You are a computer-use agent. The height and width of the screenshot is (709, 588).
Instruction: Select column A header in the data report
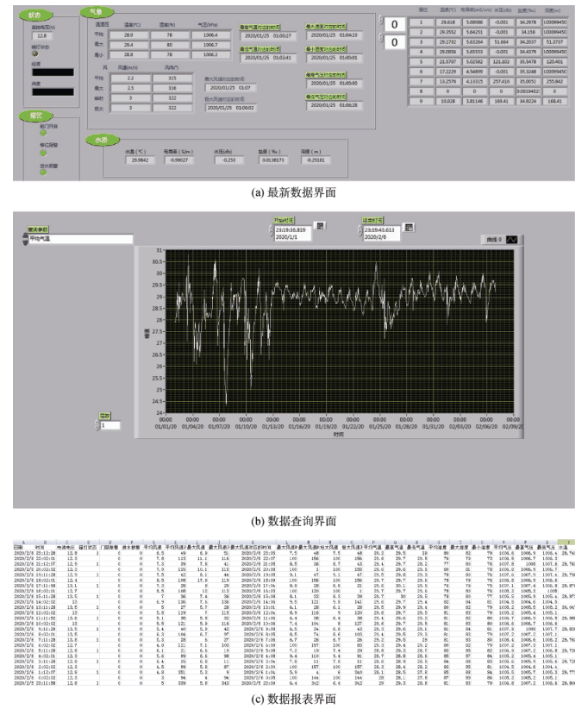pos(17,542)
